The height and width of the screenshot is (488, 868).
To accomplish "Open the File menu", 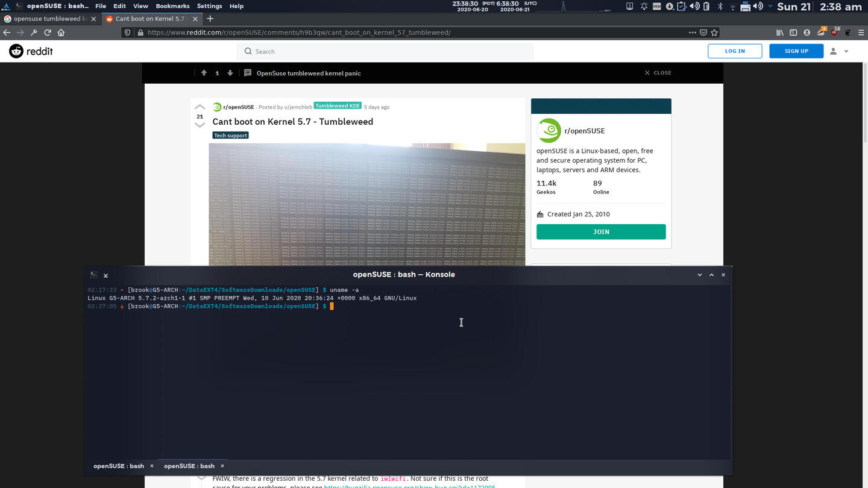I will pyautogui.click(x=101, y=6).
